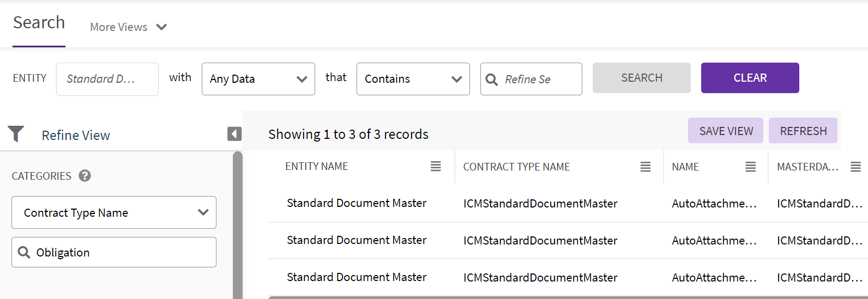
Task: Open the Masterdata column menu icon
Action: [x=856, y=167]
